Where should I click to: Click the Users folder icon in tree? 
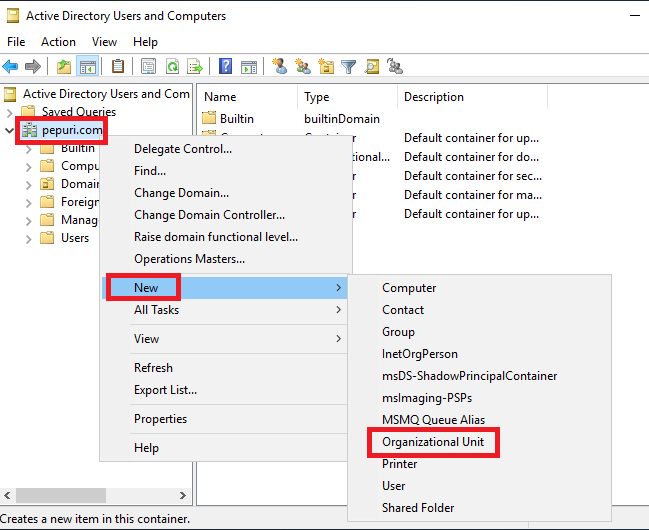(47, 238)
